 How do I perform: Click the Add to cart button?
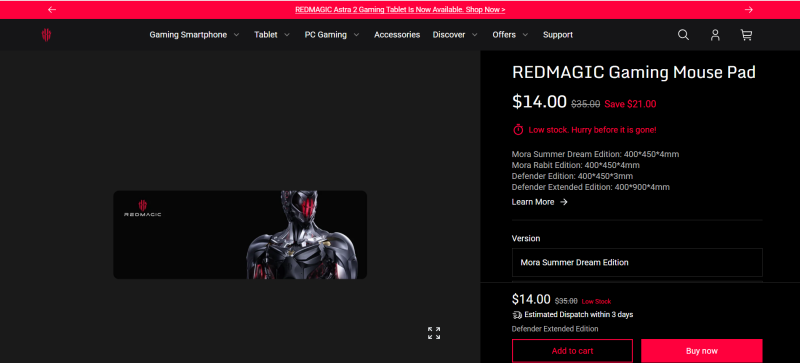pyautogui.click(x=572, y=351)
